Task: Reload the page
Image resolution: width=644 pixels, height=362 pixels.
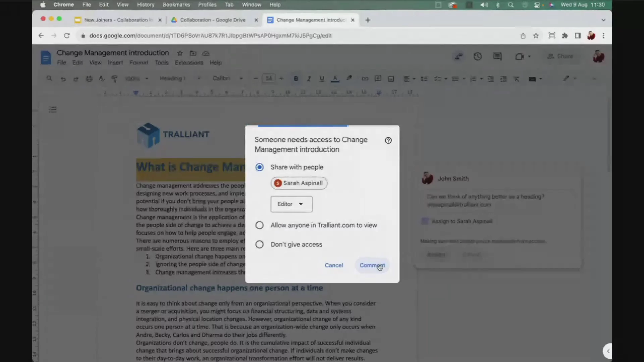Action: coord(67,35)
